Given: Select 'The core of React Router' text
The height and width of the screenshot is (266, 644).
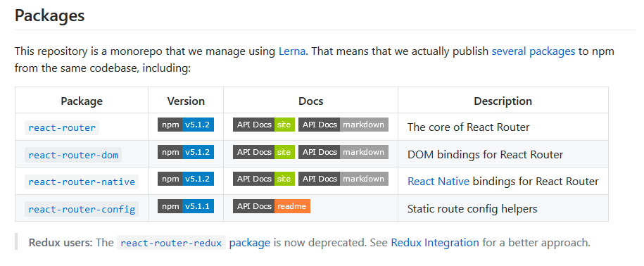Looking at the screenshot, I should [469, 127].
